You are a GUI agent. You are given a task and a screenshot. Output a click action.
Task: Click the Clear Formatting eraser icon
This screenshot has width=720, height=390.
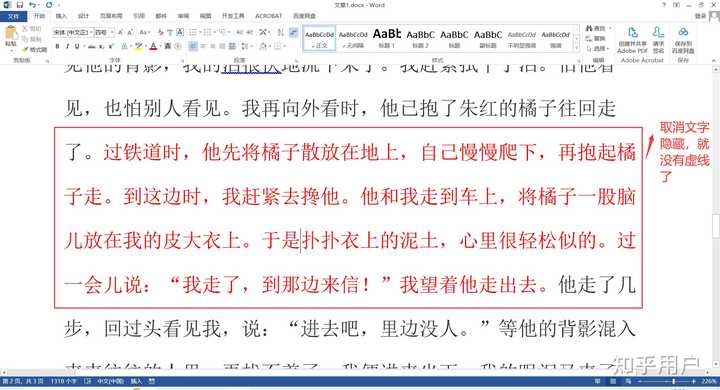pyautogui.click(x=160, y=32)
